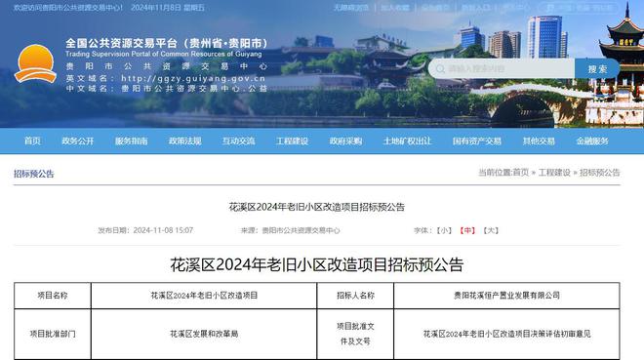644x360 pixels.
Task: Select the 政府采购 navigation item
Action: point(345,140)
